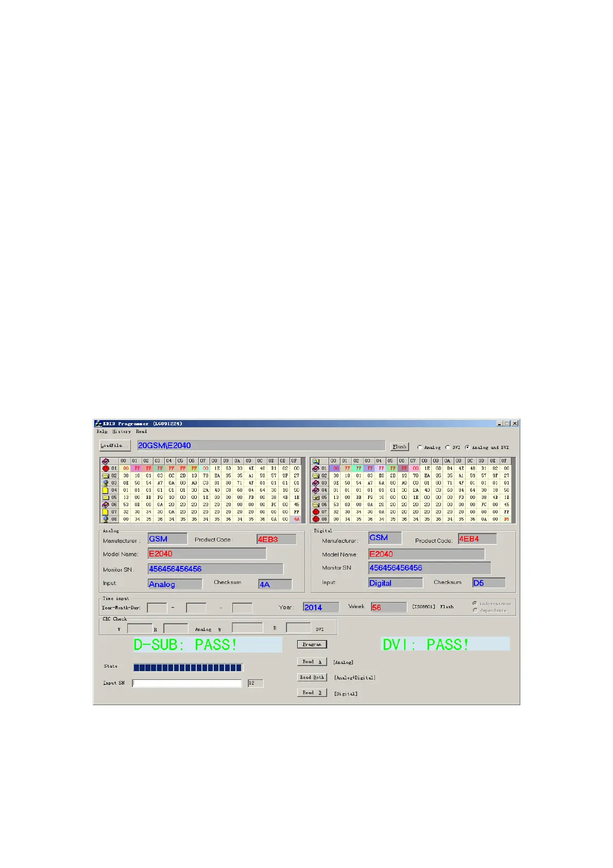The width and height of the screenshot is (613, 868).
Task: Click the red D5 cell in digital table
Action: [507, 519]
